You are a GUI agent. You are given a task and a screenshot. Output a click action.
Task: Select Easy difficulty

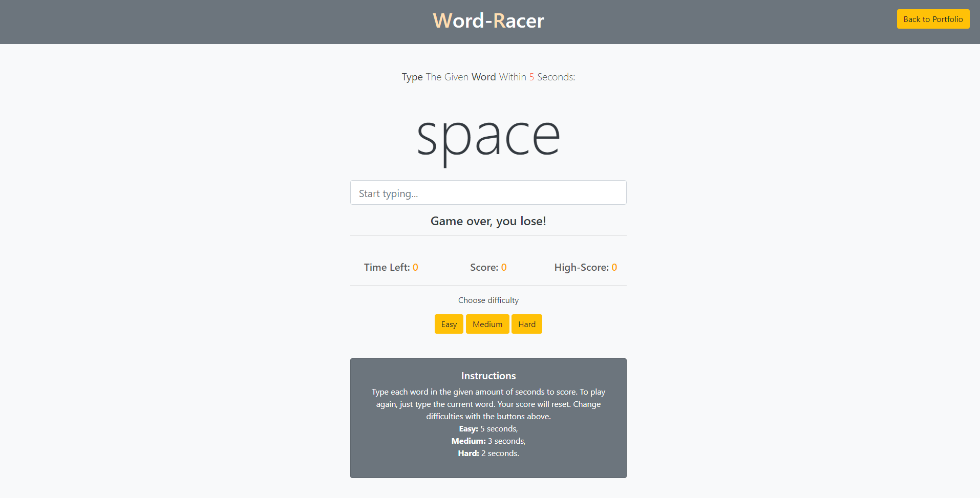pyautogui.click(x=449, y=324)
